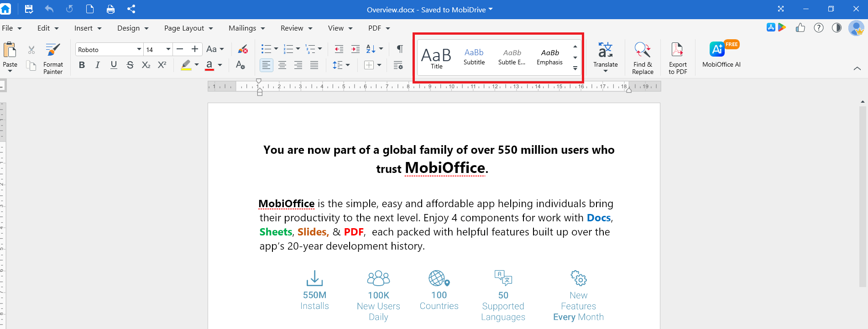
Task: Open the Page Layout menu
Action: point(188,28)
